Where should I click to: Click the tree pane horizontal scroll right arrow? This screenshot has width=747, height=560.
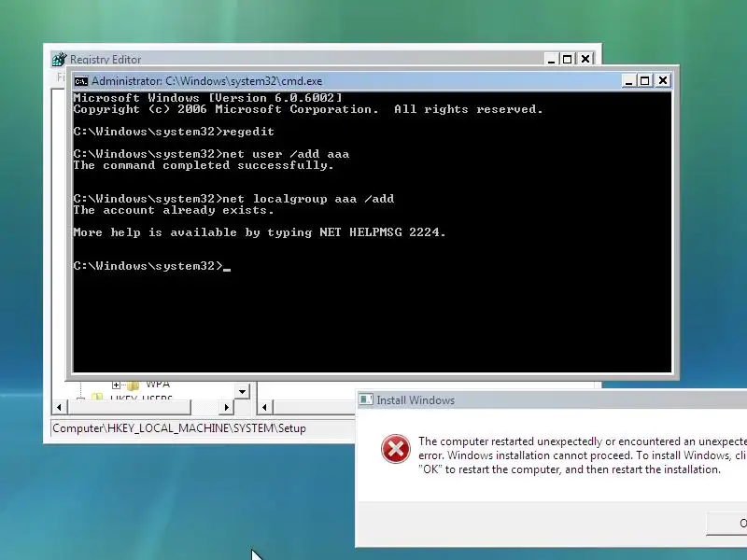[226, 407]
